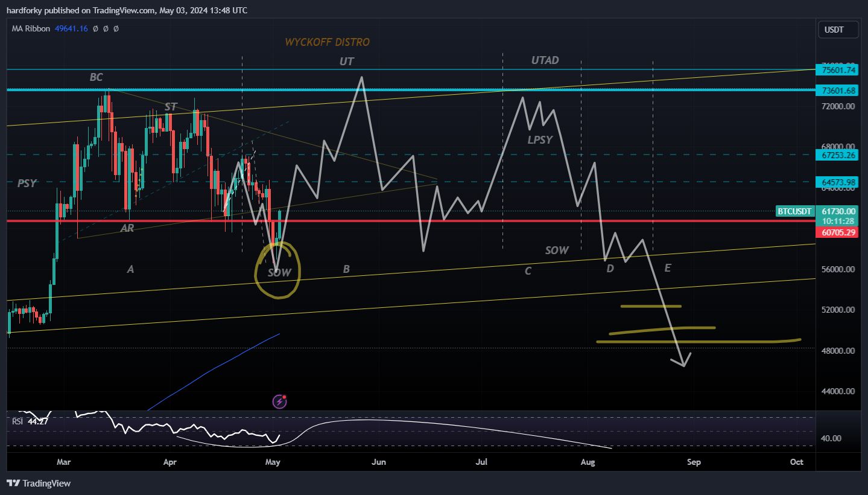
Task: Click the RSI value 44.27
Action: tap(37, 421)
